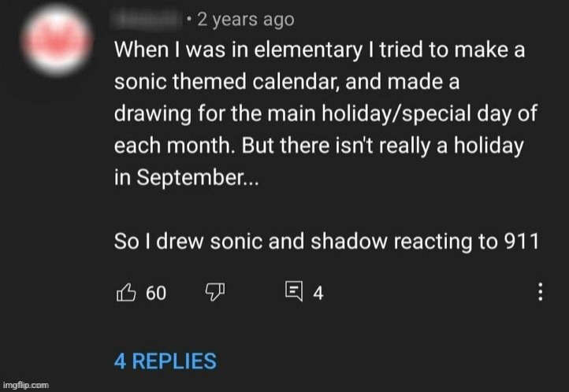Image resolution: width=569 pixels, height=392 pixels.
Task: Click the line starting "drawing for the main"
Action: (x=325, y=114)
